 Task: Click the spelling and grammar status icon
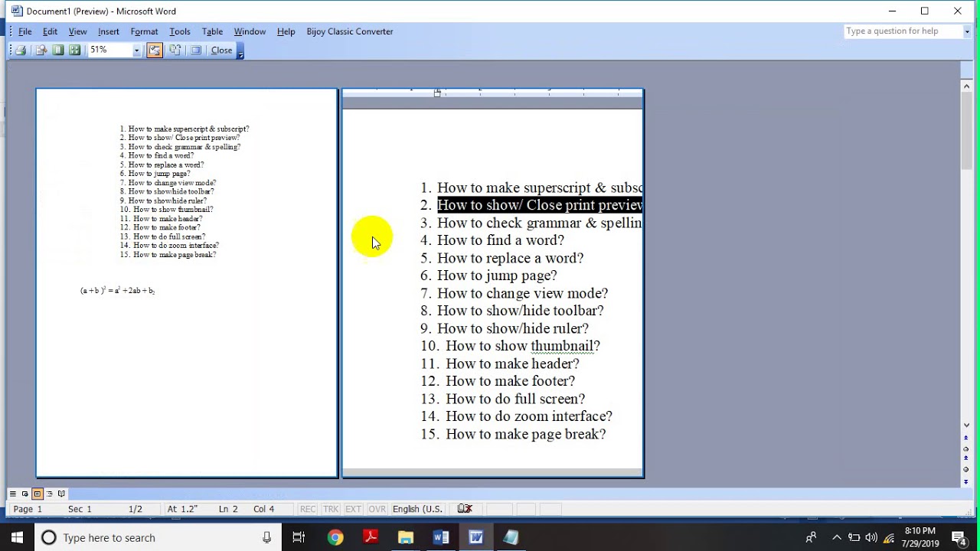[465, 509]
